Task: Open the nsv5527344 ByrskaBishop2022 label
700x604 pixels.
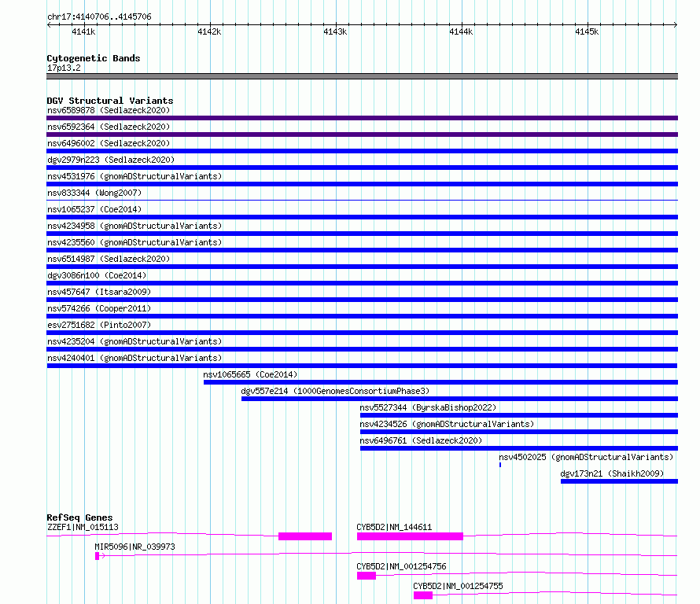Action: coord(428,407)
